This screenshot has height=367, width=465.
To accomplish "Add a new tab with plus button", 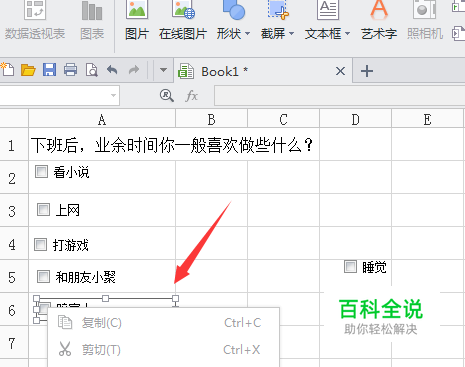I will [x=367, y=71].
